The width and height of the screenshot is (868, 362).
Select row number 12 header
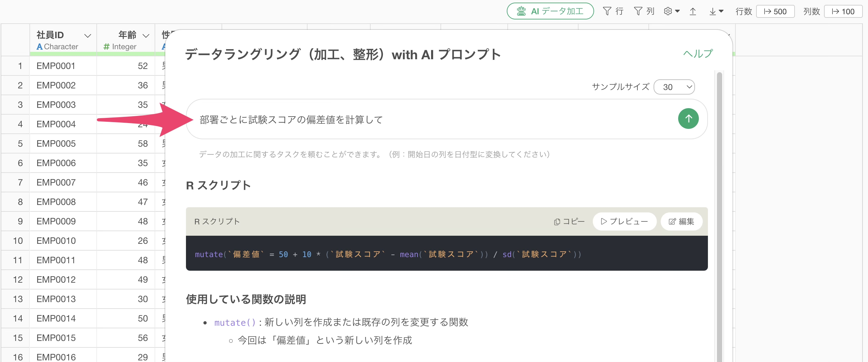click(x=17, y=279)
